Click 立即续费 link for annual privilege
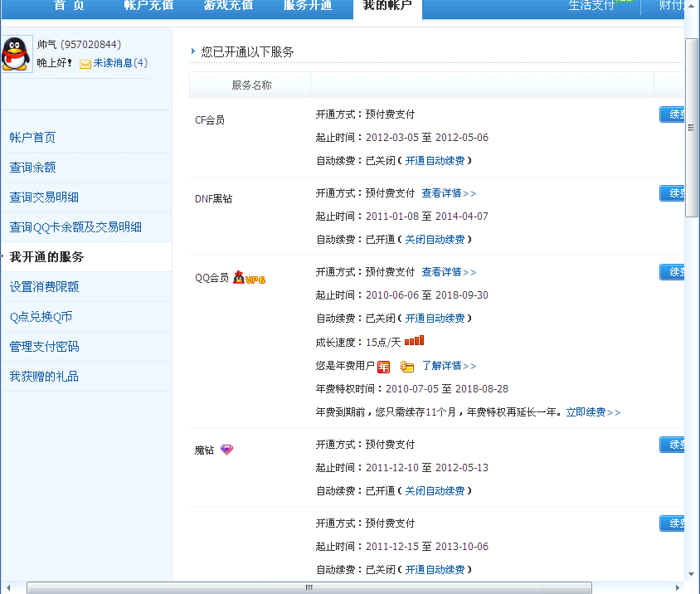The height and width of the screenshot is (594, 700). [593, 412]
